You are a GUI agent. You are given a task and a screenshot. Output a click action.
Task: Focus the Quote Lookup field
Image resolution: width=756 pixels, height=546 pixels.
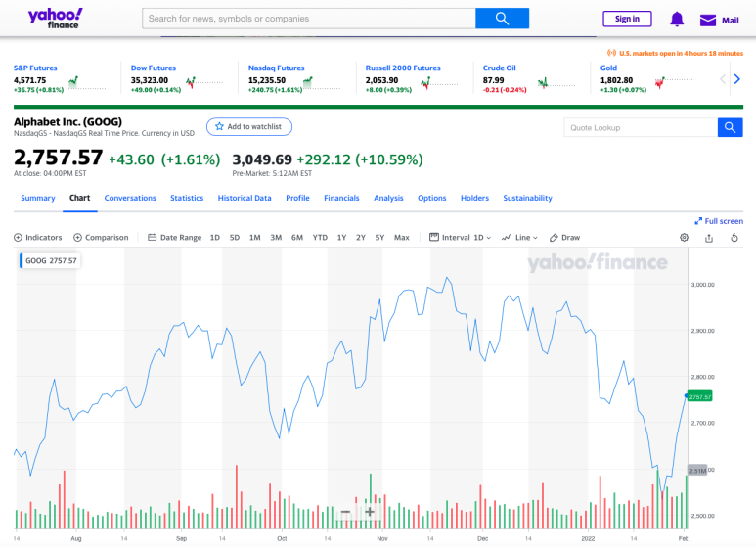[641, 128]
